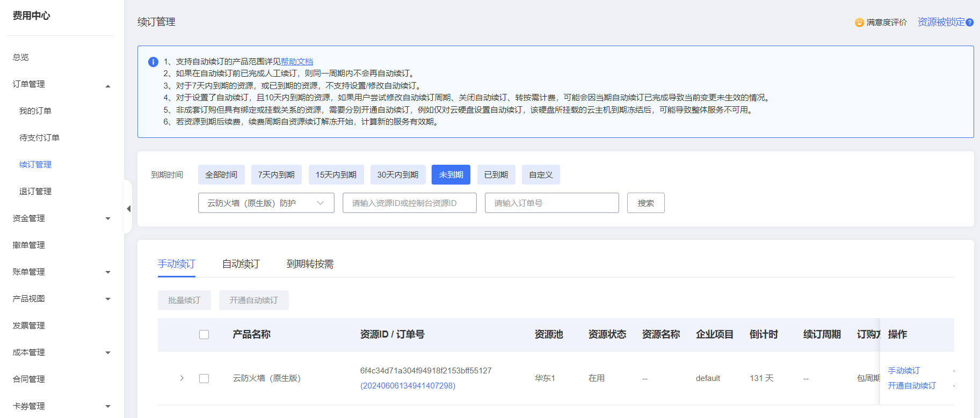Expand the 资金管理 sidebar section

tap(108, 218)
